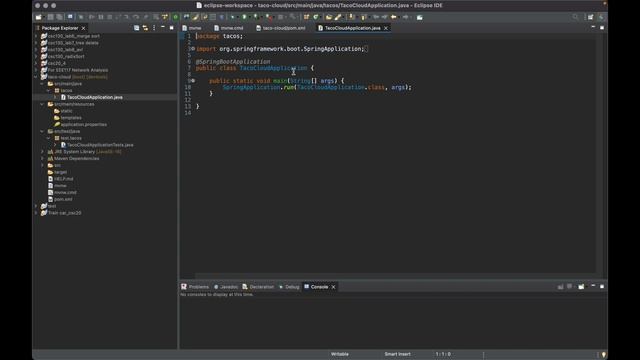Viewport: 640px width, 360px height.
Task: Collapse the taco-cloud project
Action: [x=36, y=77]
